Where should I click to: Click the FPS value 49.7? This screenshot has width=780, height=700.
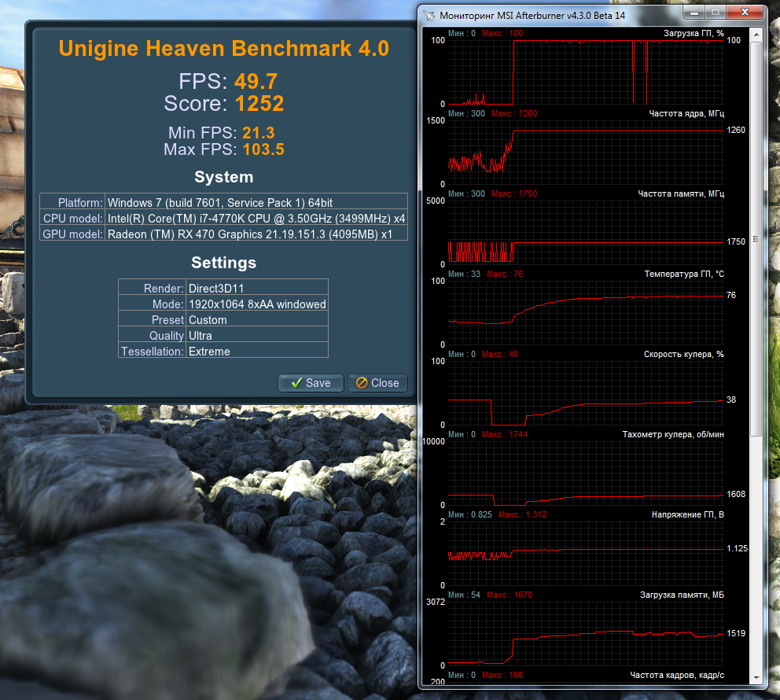click(256, 81)
